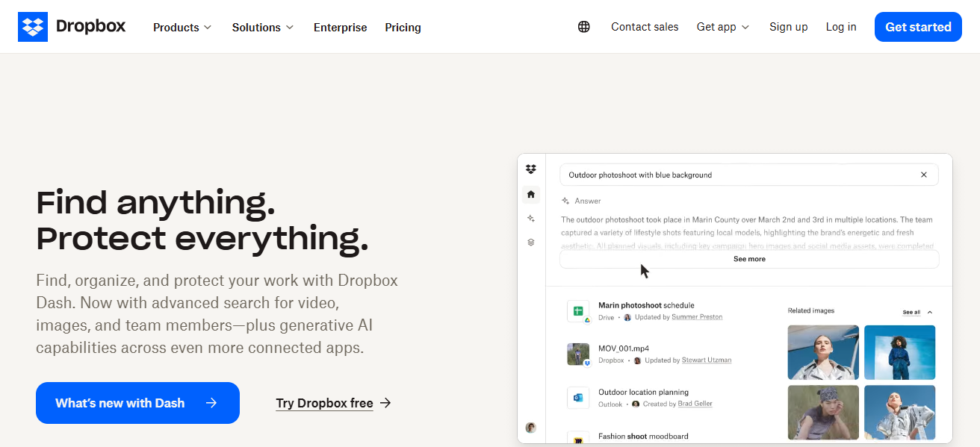This screenshot has height=447, width=980.
Task: Click the MOV_001.mp4 video thumbnail icon
Action: coord(578,354)
